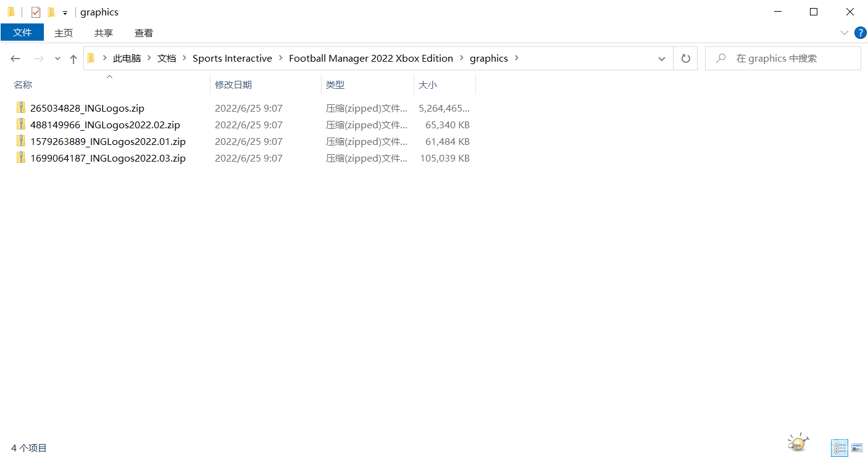Click the folder icon in address bar
Screen dimensions: 868x457
(x=91, y=58)
